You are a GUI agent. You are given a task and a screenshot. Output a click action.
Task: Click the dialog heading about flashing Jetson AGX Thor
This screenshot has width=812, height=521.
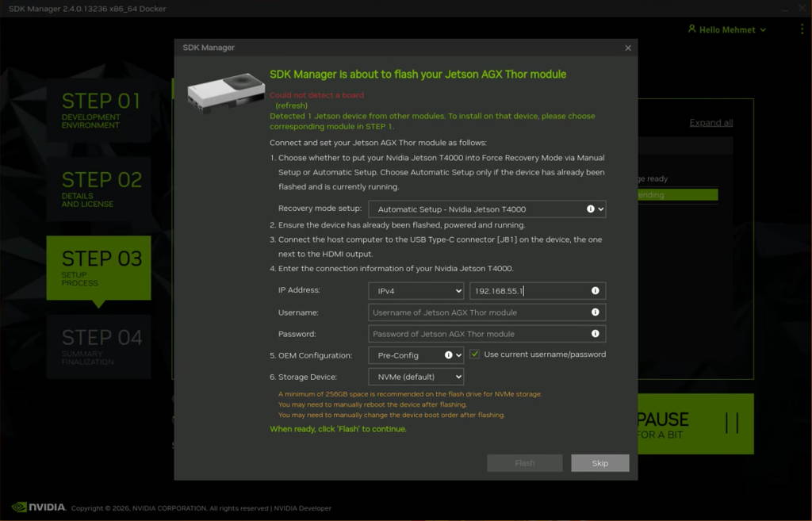(x=418, y=74)
